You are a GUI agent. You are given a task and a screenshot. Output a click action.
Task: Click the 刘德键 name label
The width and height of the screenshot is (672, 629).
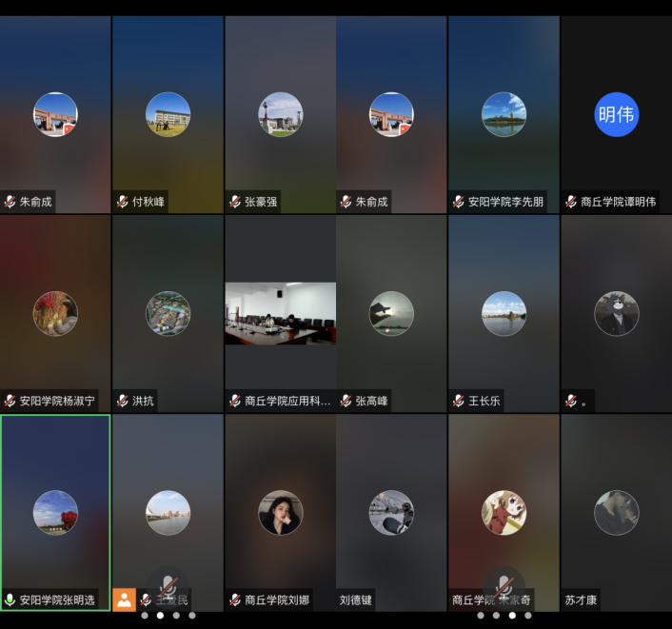pos(356,600)
